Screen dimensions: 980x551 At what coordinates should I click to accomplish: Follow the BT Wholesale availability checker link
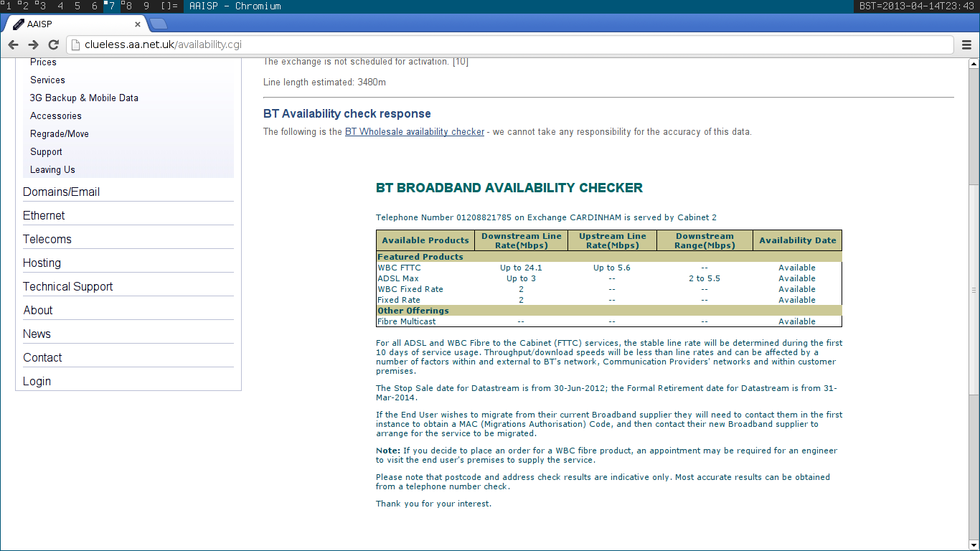415,132
